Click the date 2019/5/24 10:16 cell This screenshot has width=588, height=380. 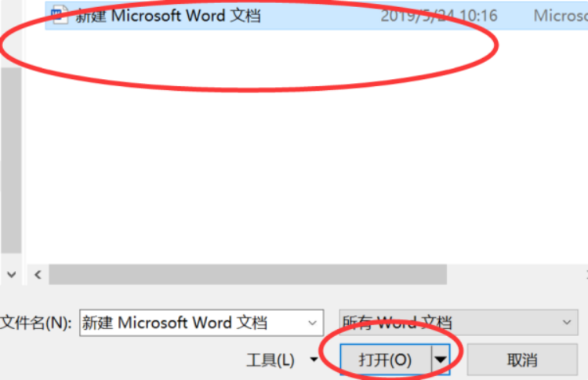439,16
